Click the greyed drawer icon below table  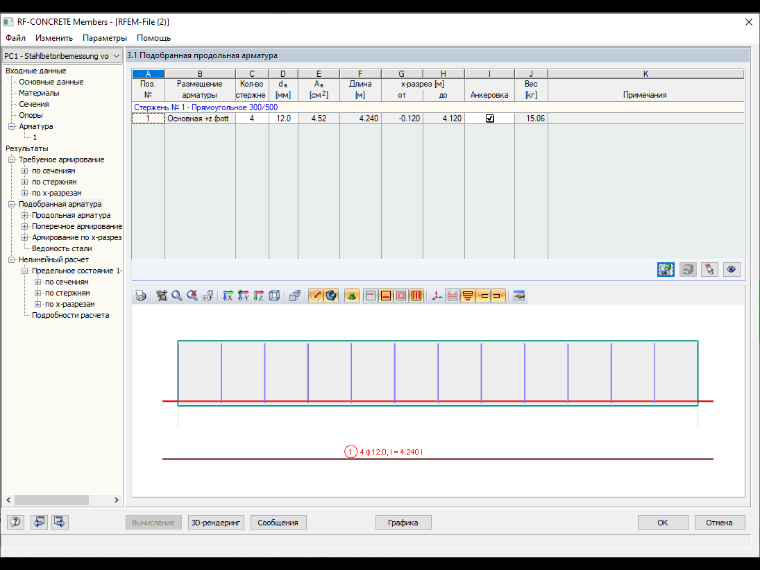[x=688, y=269]
